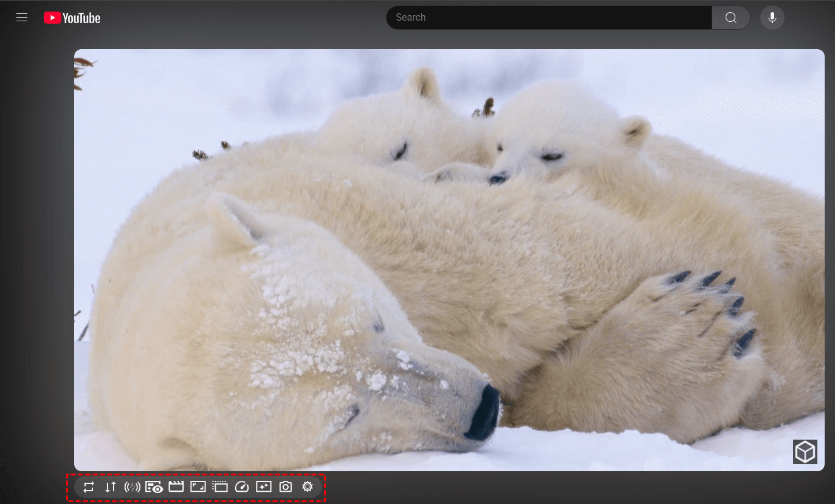Image resolution: width=835 pixels, height=504 pixels.
Task: Click the resize player corners icon
Action: 198,486
